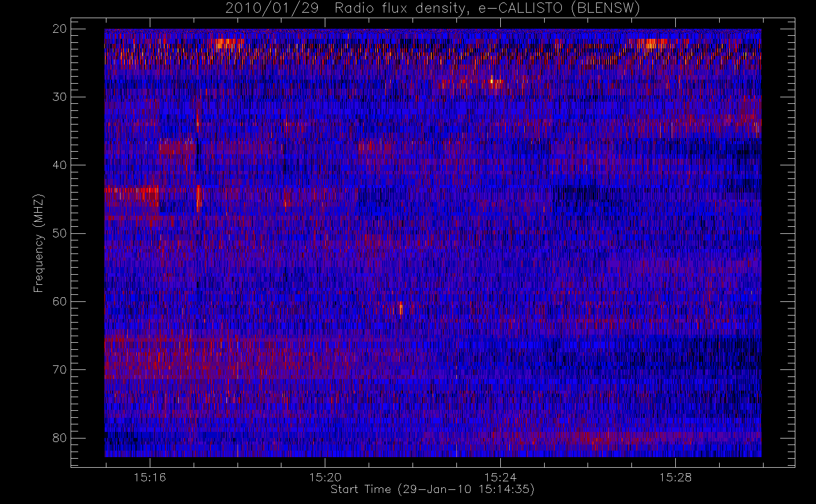The width and height of the screenshot is (816, 504).
Task: Click the 80 frequency tick label
Action: pyautogui.click(x=60, y=437)
